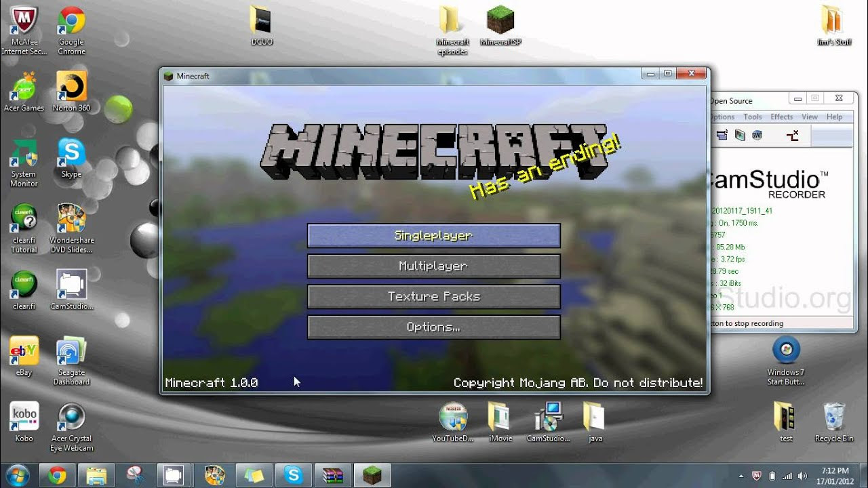
Task: Click the McAfee system tray icon
Action: point(756,476)
